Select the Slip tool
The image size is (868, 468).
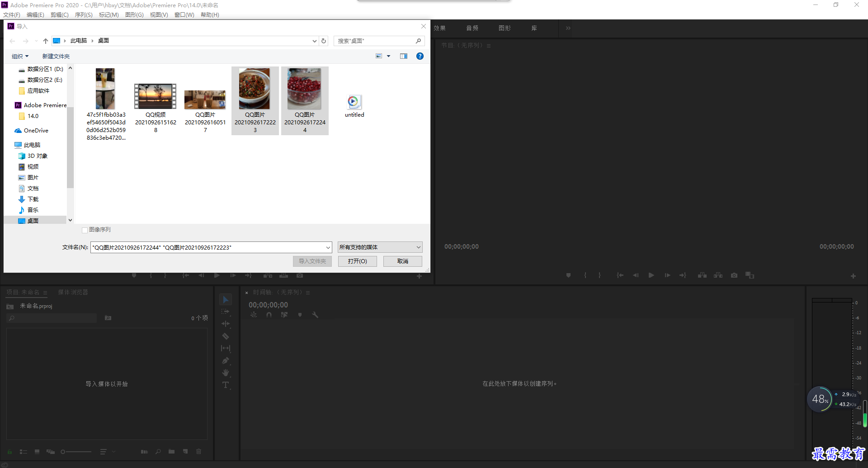point(226,348)
